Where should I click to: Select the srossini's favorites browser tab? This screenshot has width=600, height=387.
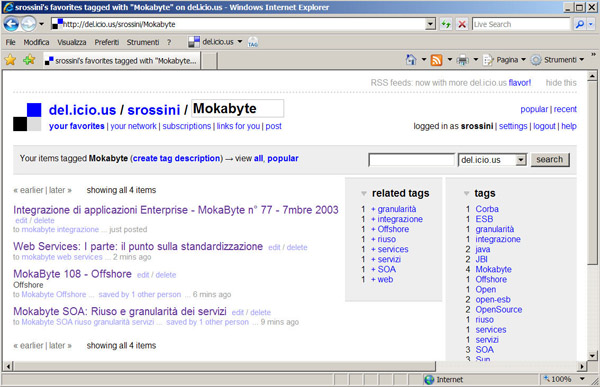(121, 60)
